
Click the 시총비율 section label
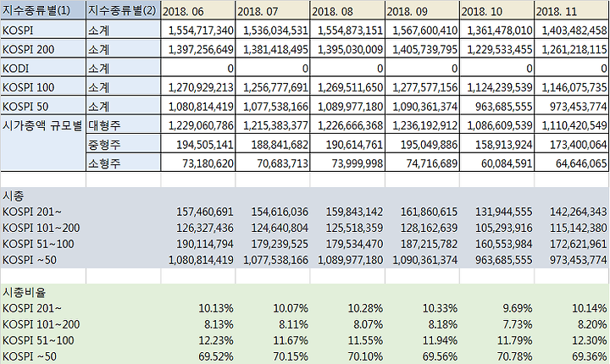point(24,292)
